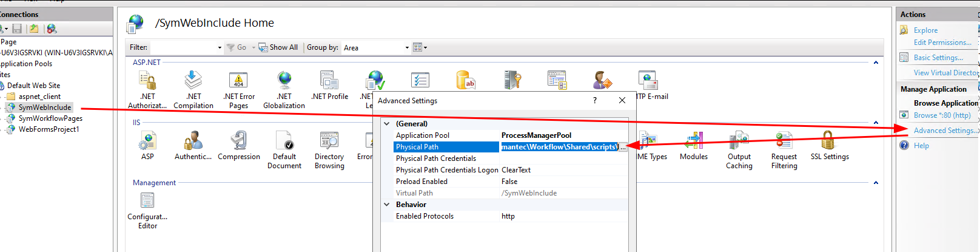Screen dimensions: 980x252
Task: Select the aspnet_client folder node
Action: pyautogui.click(x=39, y=97)
